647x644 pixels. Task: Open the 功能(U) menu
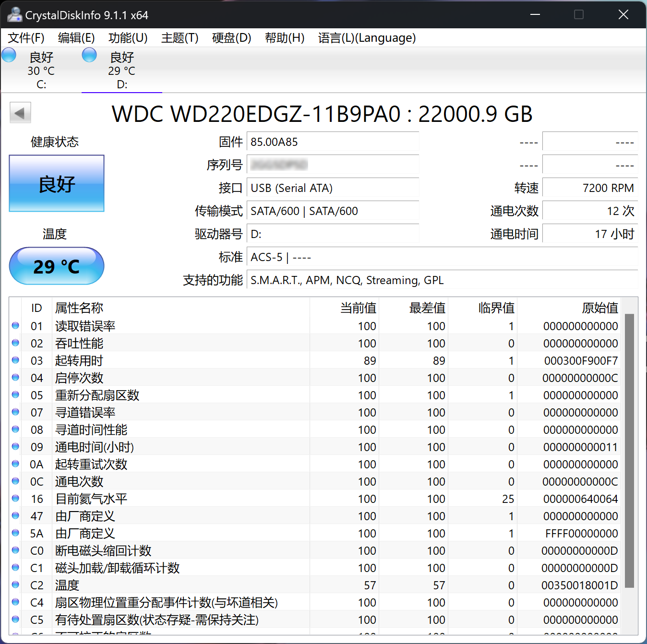(128, 38)
